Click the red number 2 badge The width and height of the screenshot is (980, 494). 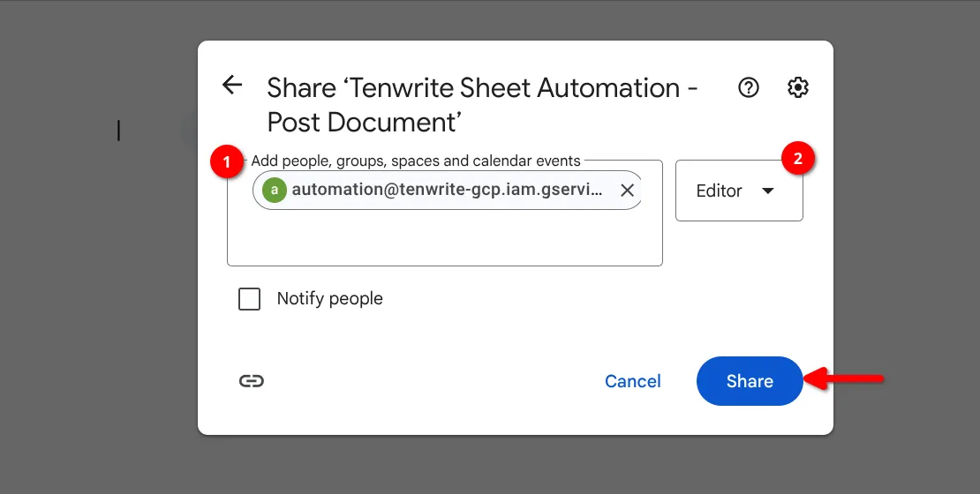pos(798,160)
